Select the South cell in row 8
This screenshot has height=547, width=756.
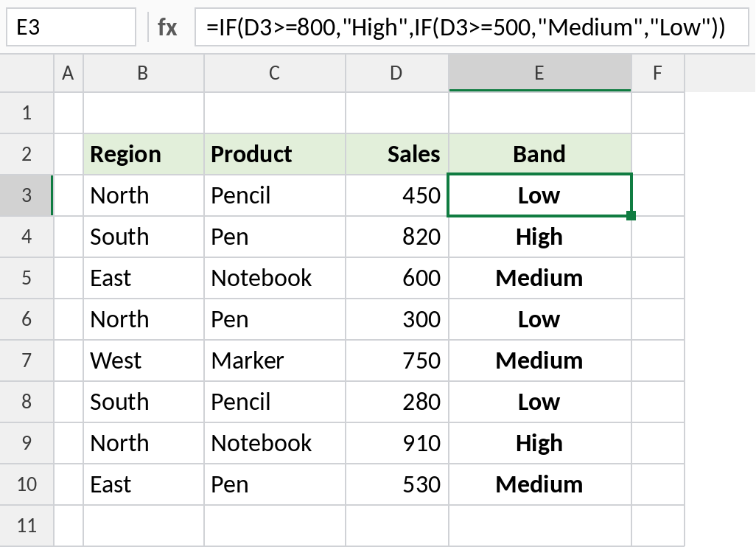[x=144, y=402]
